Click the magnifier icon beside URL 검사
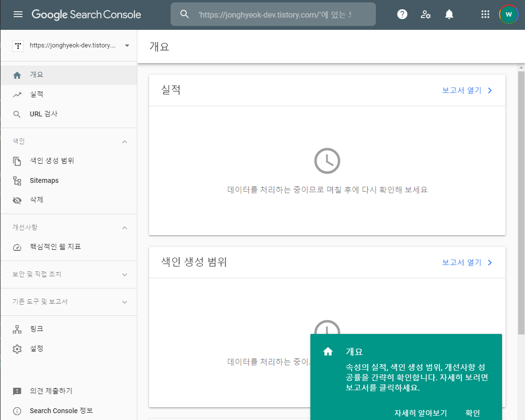 coord(17,114)
